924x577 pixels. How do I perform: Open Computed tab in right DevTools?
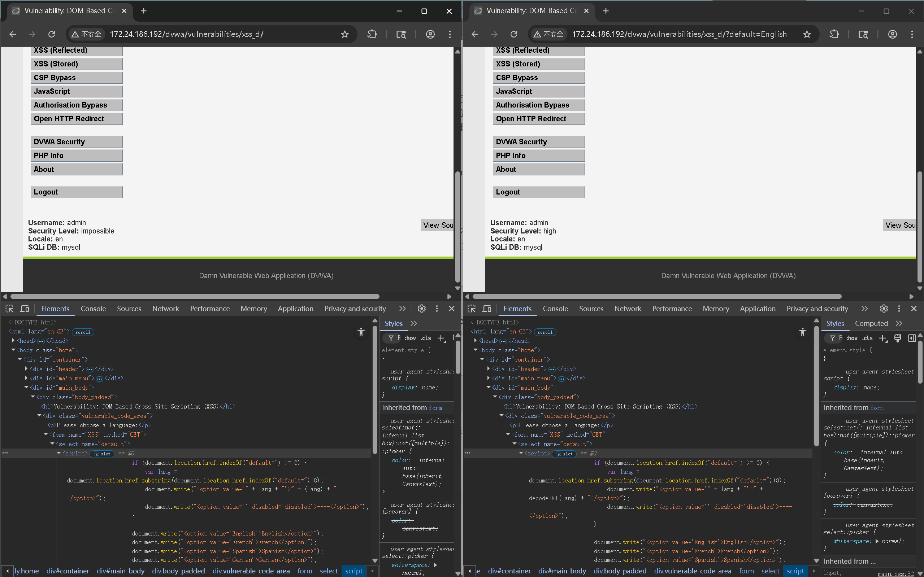(x=871, y=323)
